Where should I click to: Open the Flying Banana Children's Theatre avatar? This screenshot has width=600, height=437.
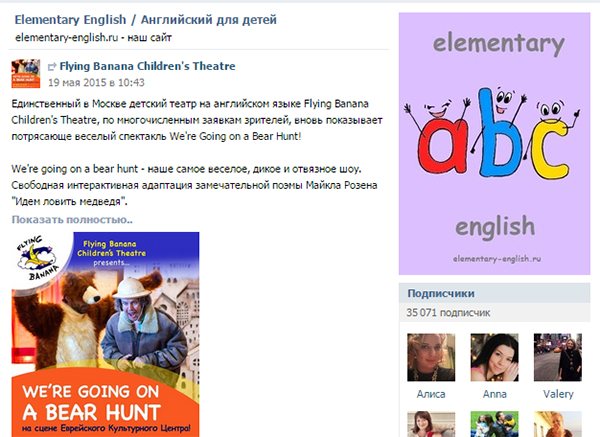tap(26, 73)
